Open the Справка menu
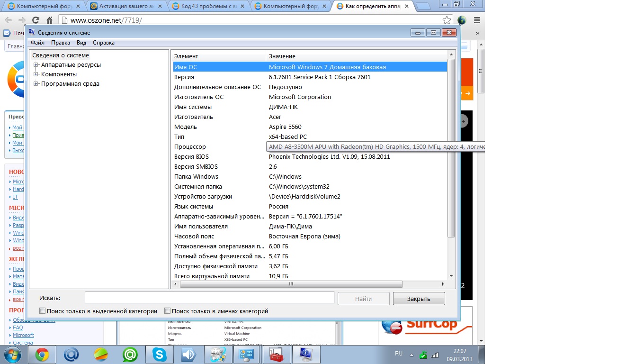 104,43
